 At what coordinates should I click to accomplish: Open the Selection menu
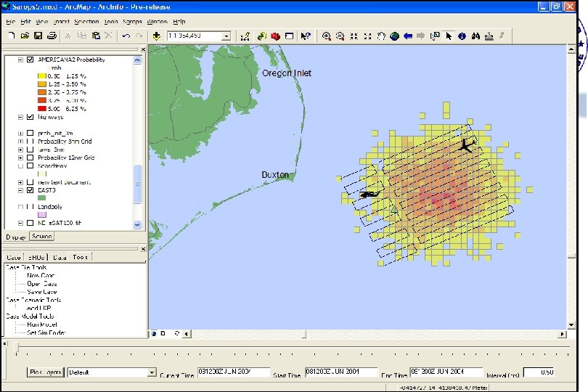click(x=86, y=22)
